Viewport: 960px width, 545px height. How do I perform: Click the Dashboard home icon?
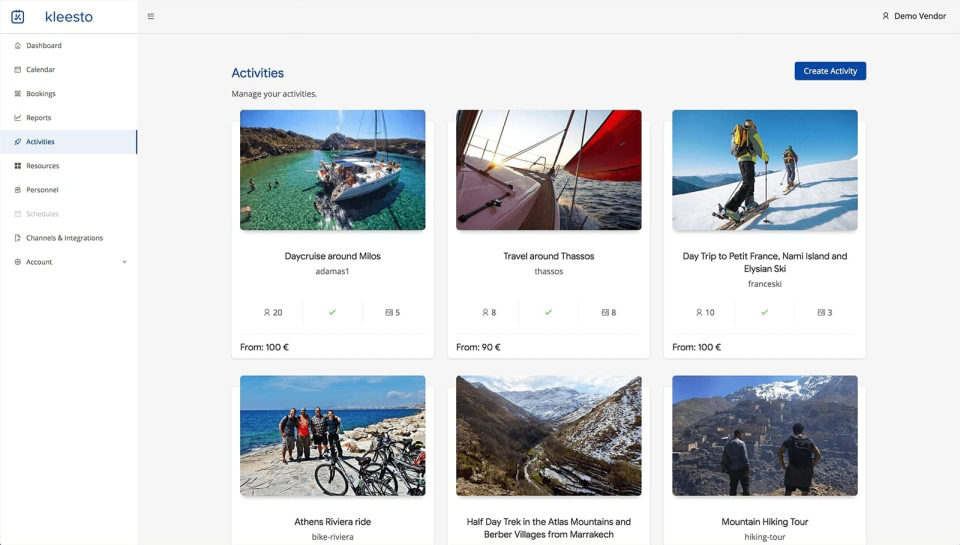click(x=18, y=46)
